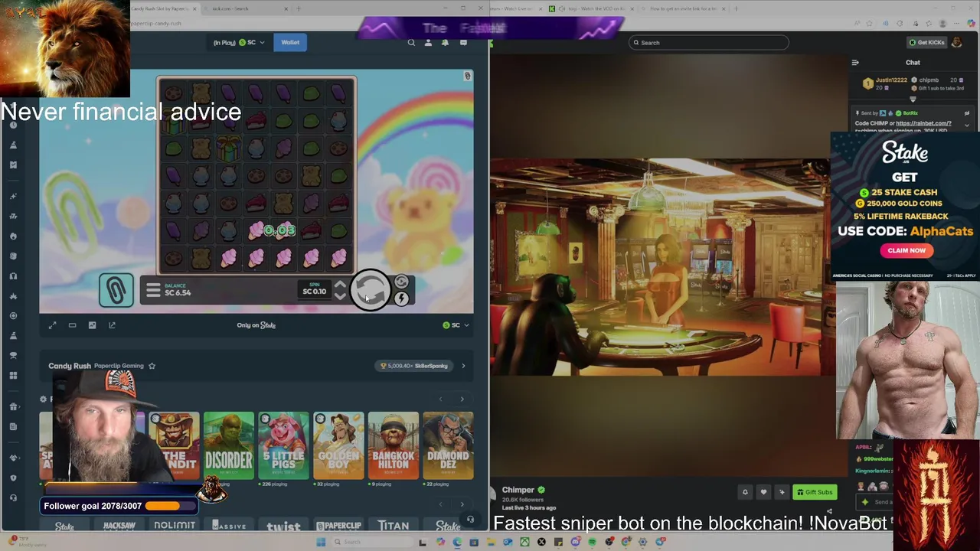
Task: Open the Edge browser taskbar icon
Action: click(x=457, y=542)
